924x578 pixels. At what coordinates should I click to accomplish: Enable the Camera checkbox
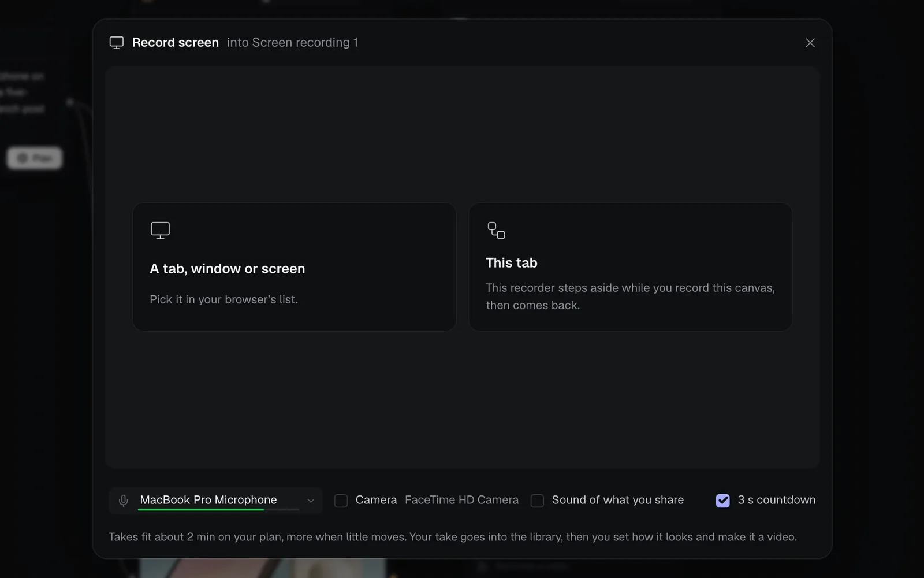(x=341, y=501)
